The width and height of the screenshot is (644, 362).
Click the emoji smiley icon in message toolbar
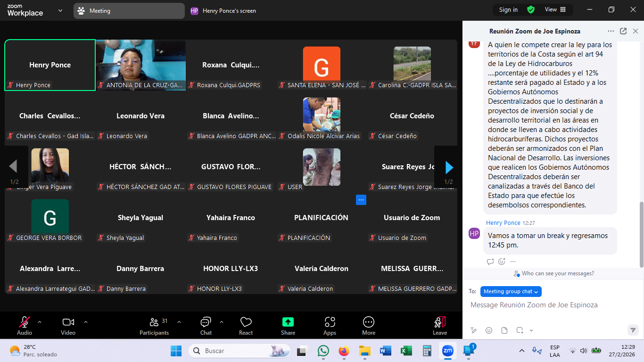(x=489, y=330)
